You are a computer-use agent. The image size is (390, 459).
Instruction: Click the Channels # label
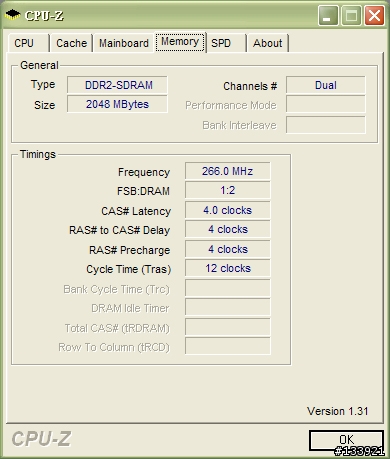click(x=250, y=86)
